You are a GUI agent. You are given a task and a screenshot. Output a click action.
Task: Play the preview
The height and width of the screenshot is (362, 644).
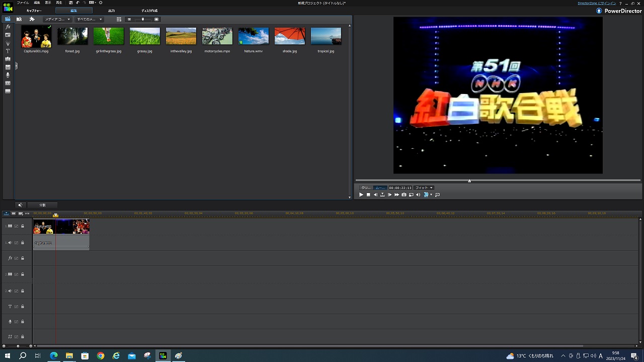click(x=361, y=195)
